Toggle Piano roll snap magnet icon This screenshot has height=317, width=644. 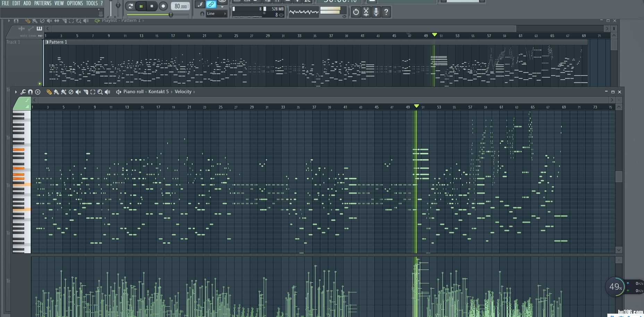point(30,92)
